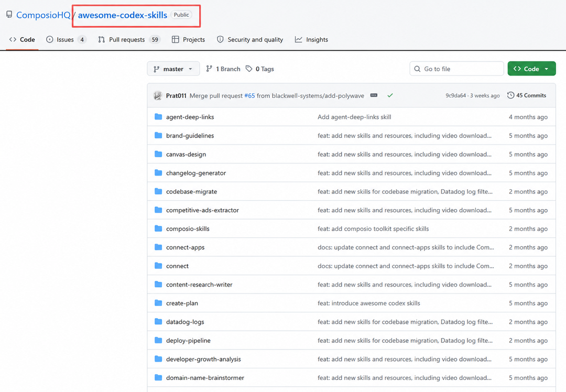The width and height of the screenshot is (566, 392).
Task: Click the folder icon for developer-growth-analysis
Action: (x=158, y=359)
